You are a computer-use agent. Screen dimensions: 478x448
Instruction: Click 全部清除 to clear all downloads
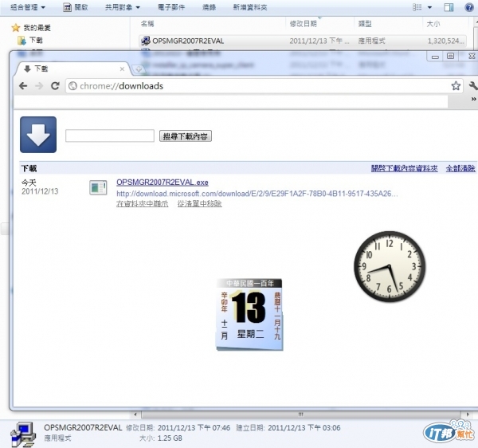(460, 168)
